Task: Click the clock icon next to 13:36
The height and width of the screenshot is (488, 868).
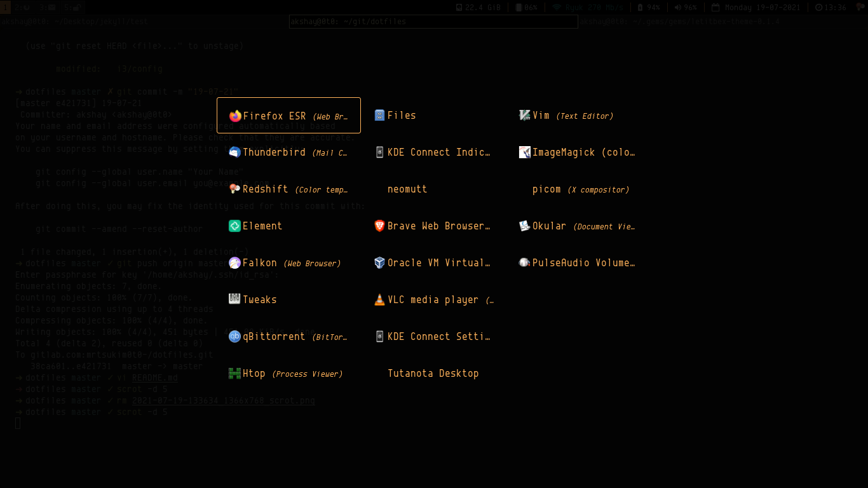Action: click(819, 8)
